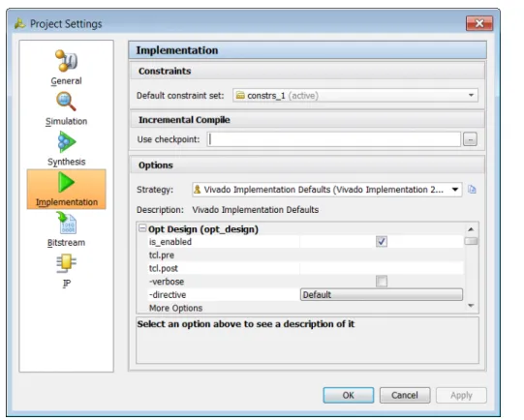Go to the IP settings category

[x=66, y=271]
